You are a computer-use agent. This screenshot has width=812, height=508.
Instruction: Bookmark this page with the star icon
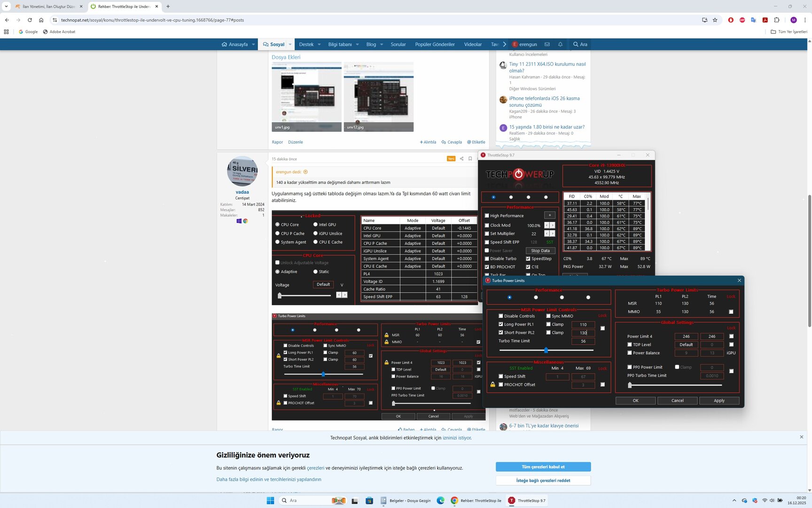click(715, 20)
